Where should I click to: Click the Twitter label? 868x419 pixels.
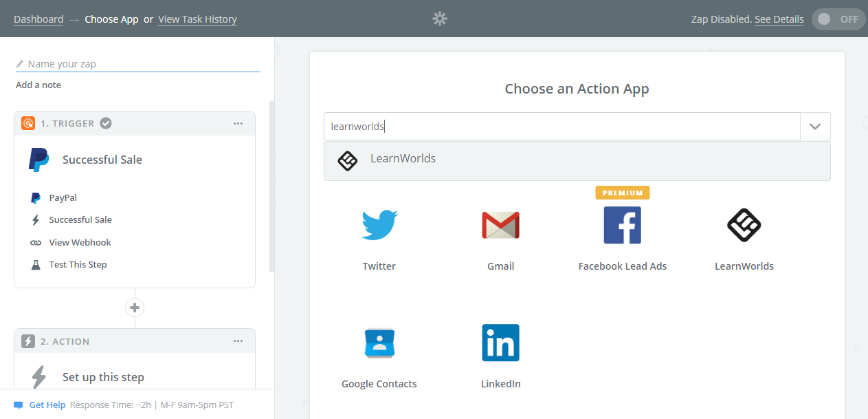379,266
